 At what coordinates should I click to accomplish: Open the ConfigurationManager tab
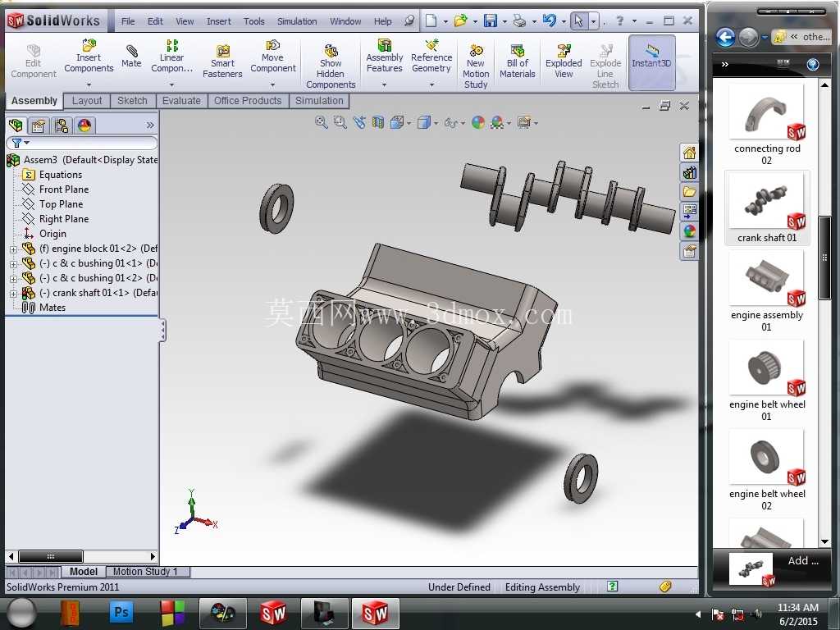(62, 126)
